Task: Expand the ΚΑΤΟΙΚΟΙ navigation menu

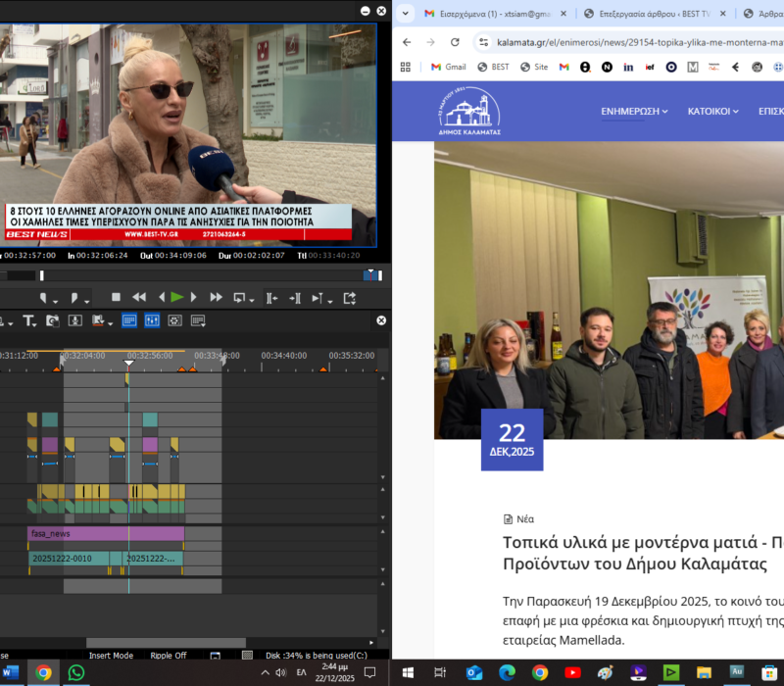Action: pyautogui.click(x=712, y=111)
